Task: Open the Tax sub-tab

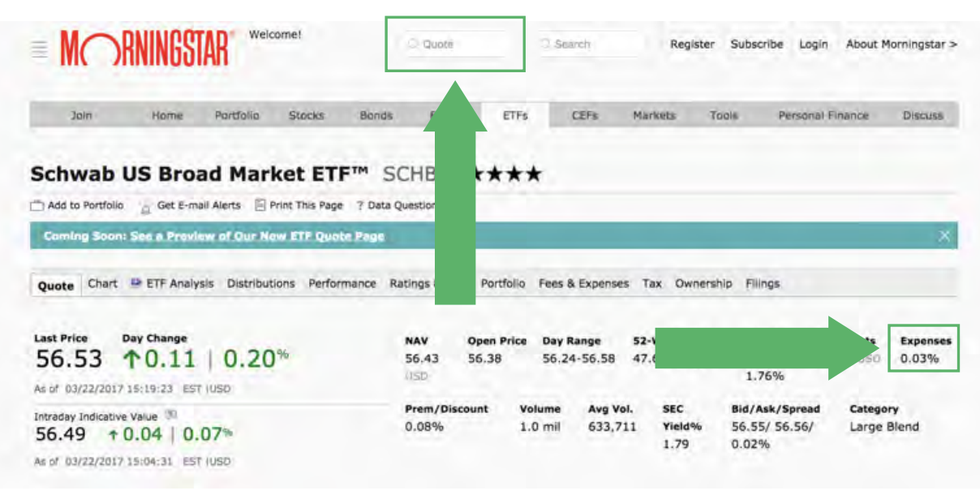Action: pos(652,284)
